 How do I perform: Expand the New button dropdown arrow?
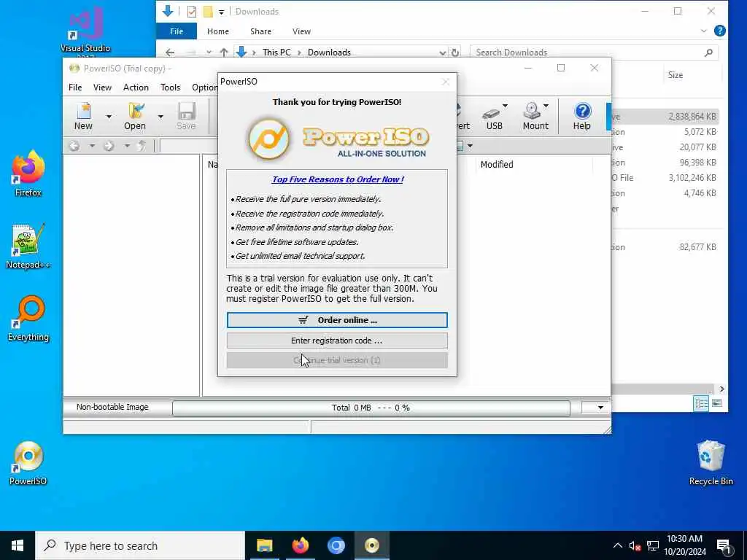point(109,116)
